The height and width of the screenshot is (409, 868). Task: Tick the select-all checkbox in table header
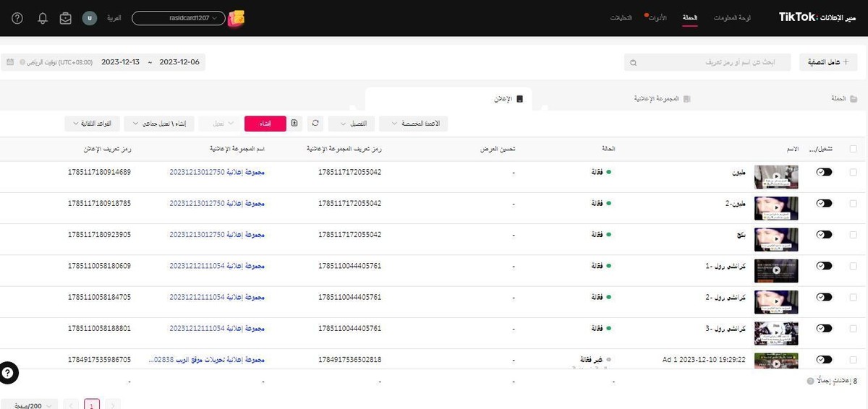coord(854,149)
